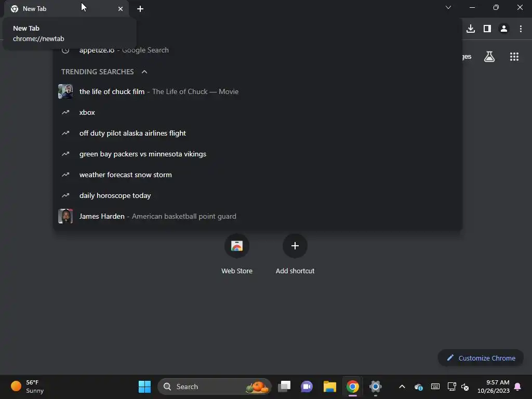Viewport: 532px width, 399px height.
Task: Open Task View on the taskbar
Action: click(x=284, y=387)
